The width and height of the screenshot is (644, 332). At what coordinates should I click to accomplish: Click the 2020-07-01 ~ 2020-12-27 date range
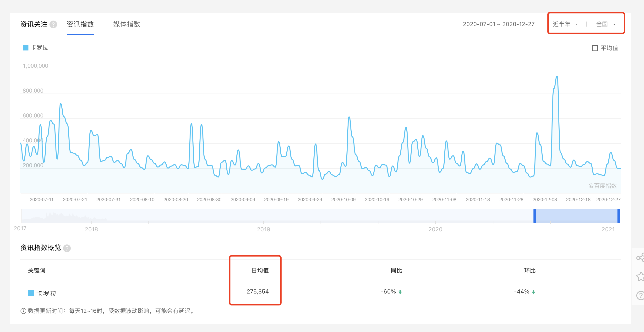coord(498,24)
